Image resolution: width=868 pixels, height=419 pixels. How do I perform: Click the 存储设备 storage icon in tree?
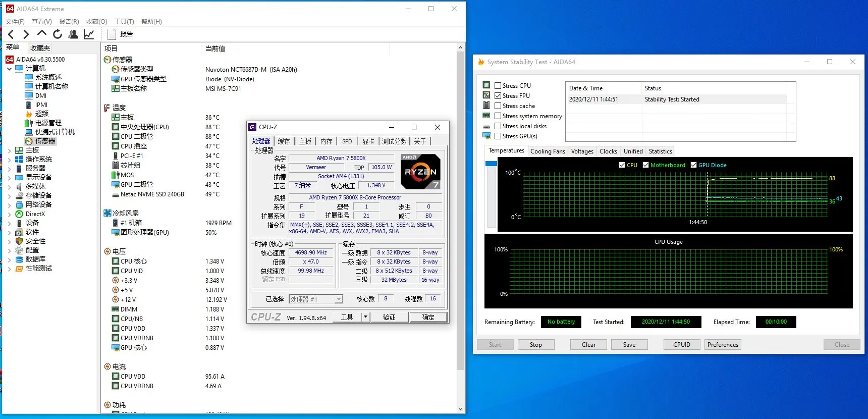19,195
